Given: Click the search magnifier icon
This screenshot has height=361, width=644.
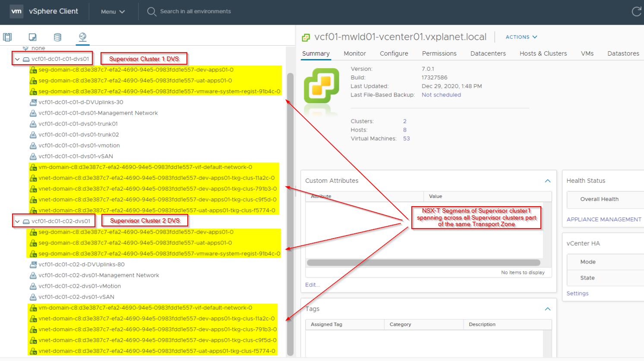Looking at the screenshot, I should (152, 12).
